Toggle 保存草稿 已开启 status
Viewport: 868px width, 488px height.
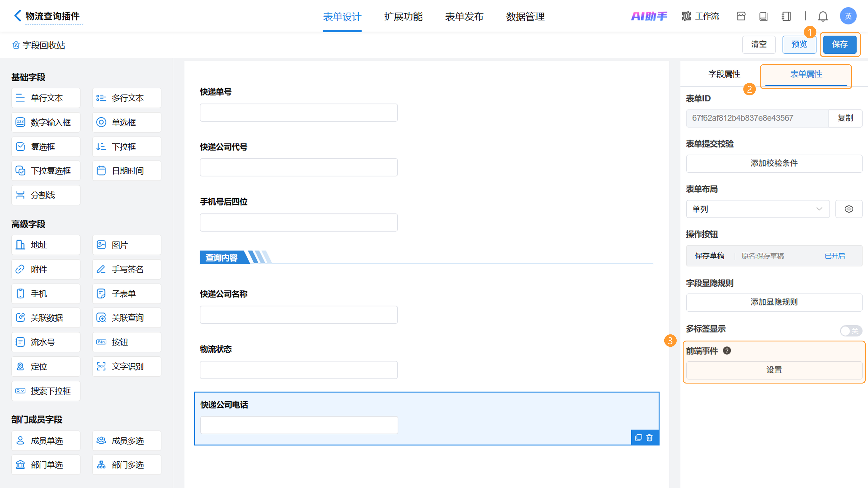tap(835, 256)
